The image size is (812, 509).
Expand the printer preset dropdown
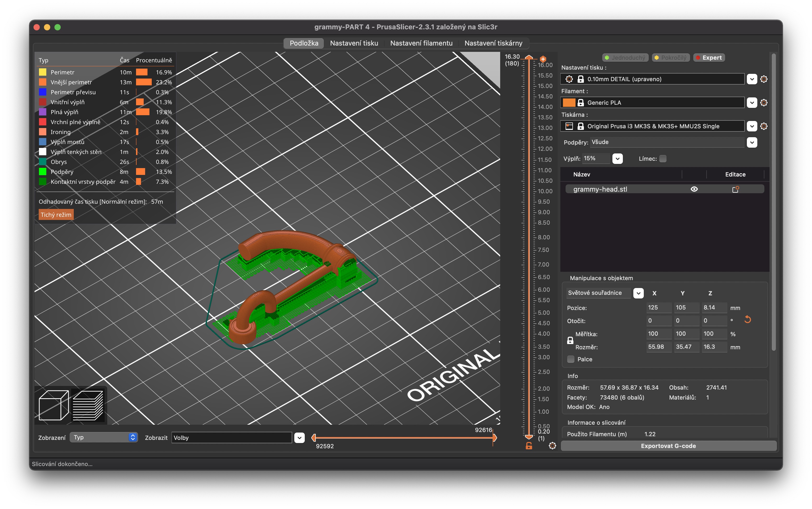[752, 126]
